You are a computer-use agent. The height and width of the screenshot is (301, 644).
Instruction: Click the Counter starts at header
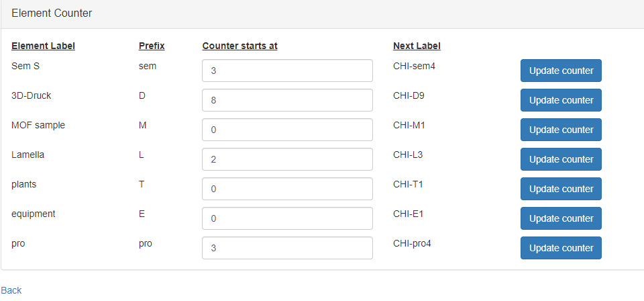tap(239, 46)
